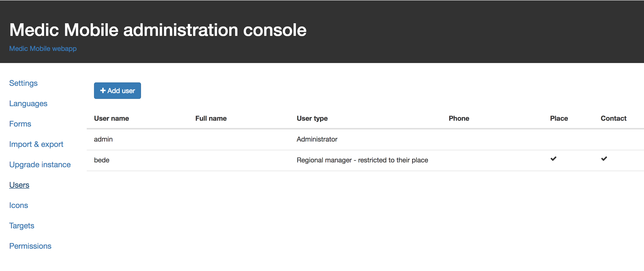This screenshot has width=644, height=271.
Task: Open the Targets section
Action: pos(22,226)
